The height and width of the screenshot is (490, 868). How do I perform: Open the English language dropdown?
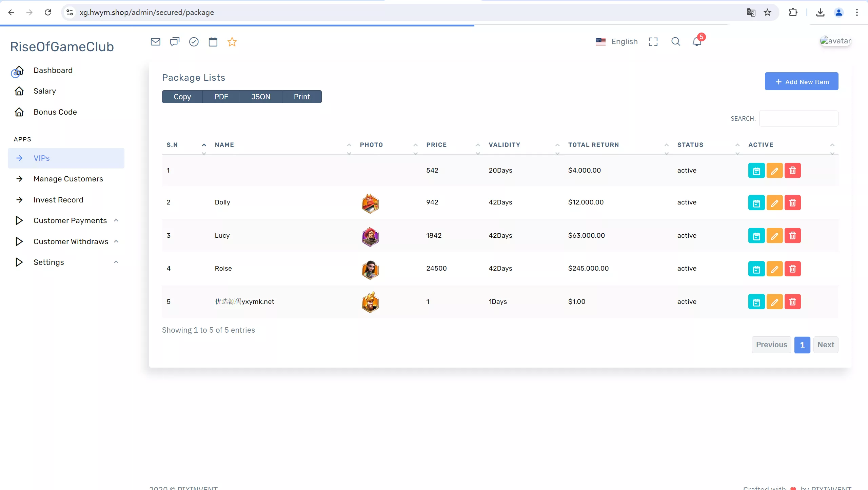coord(617,41)
